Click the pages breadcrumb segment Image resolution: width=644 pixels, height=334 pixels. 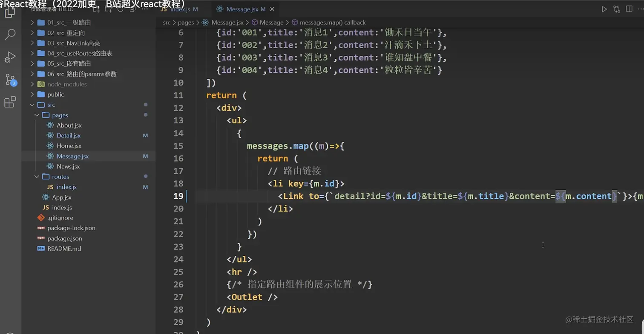point(186,23)
